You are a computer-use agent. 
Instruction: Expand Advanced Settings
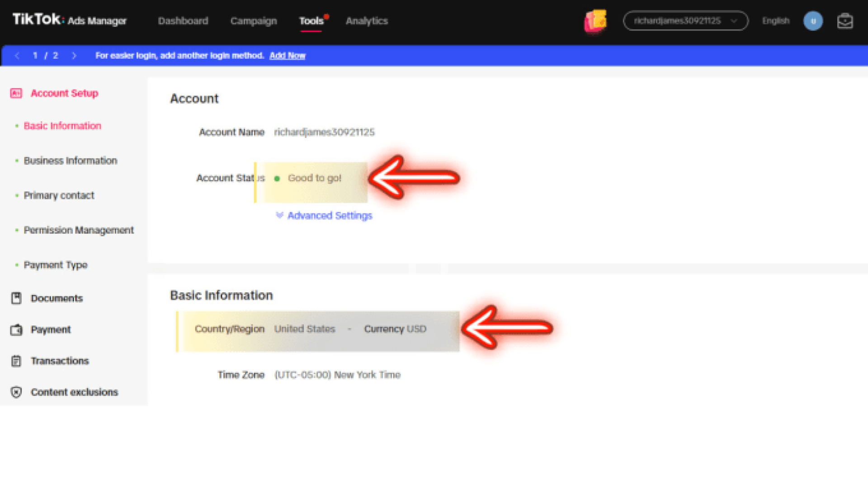[324, 216]
